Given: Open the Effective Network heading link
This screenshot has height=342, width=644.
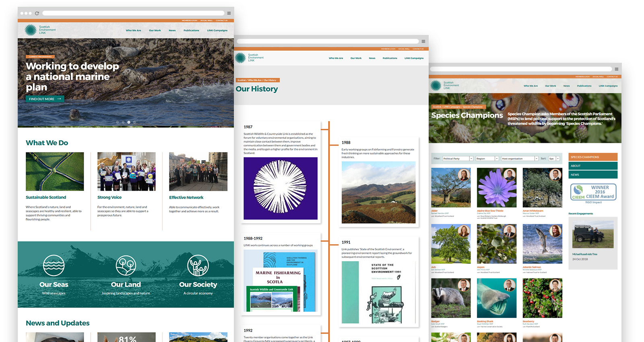Looking at the screenshot, I should coord(186,197).
